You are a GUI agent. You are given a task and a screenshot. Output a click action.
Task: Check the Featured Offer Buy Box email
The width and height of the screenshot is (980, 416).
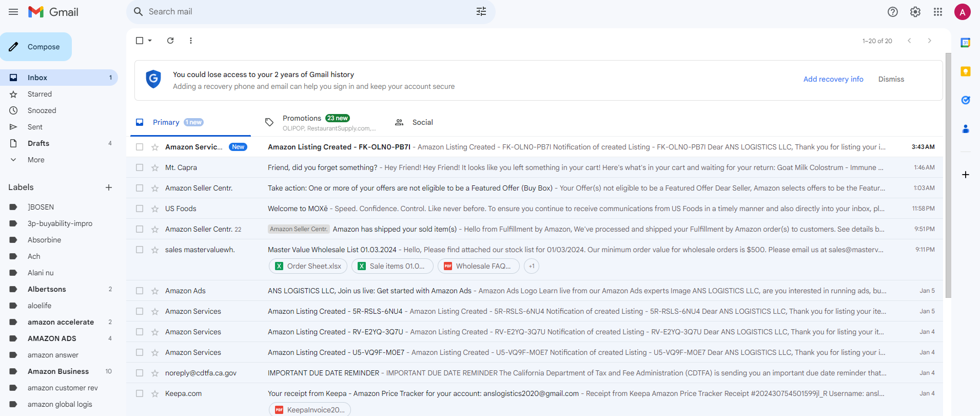coord(140,188)
